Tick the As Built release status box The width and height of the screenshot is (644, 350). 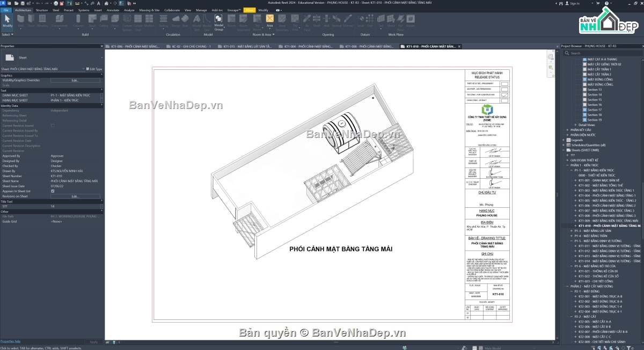click(504, 100)
